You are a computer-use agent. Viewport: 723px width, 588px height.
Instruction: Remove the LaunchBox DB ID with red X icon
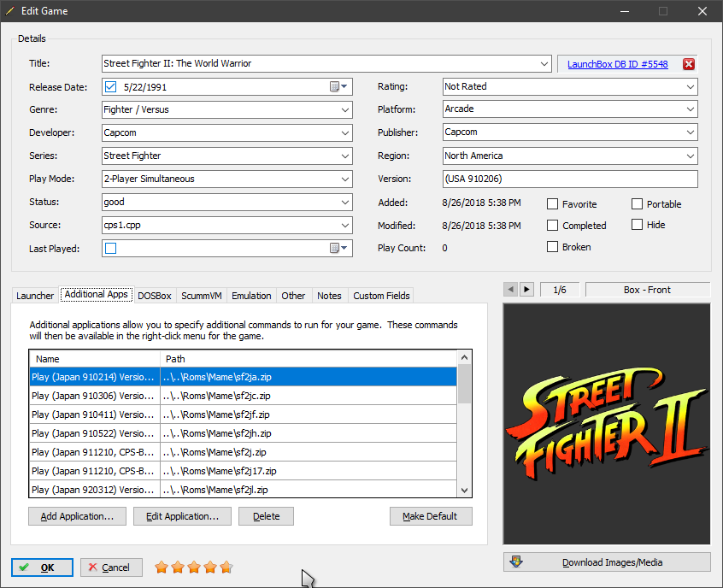tap(689, 64)
